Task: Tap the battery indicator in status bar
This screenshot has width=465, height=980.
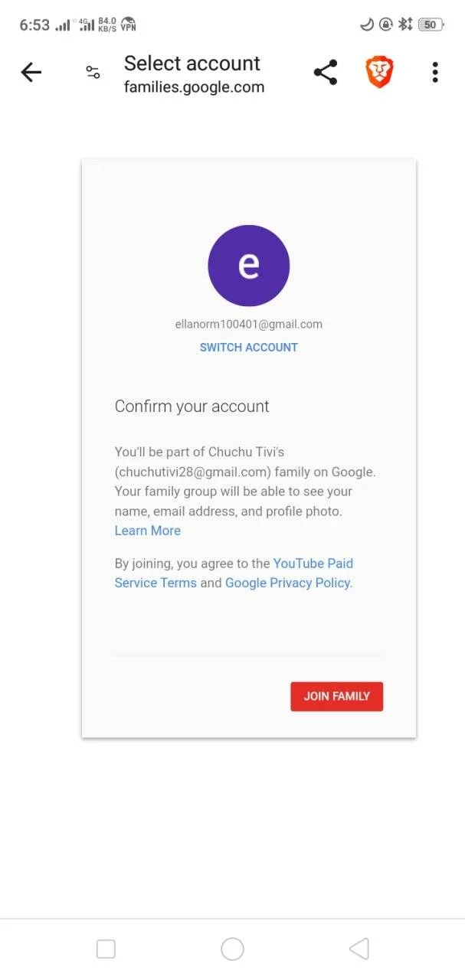Action: tap(431, 24)
